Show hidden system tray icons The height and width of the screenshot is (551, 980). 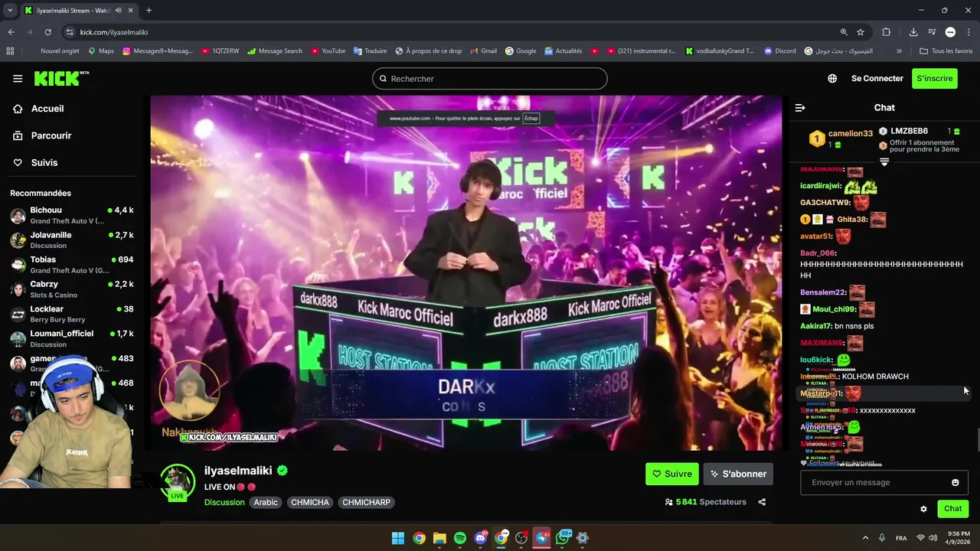point(865,538)
